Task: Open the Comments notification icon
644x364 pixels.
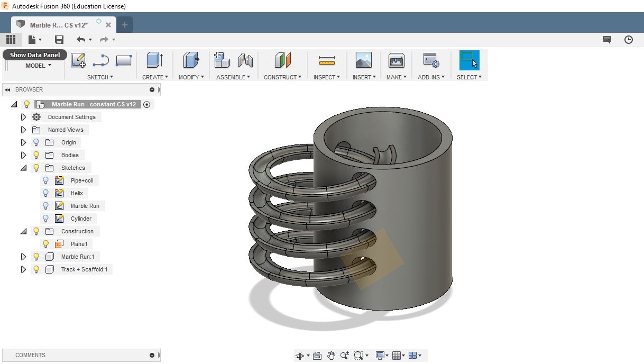Action: coord(607,40)
